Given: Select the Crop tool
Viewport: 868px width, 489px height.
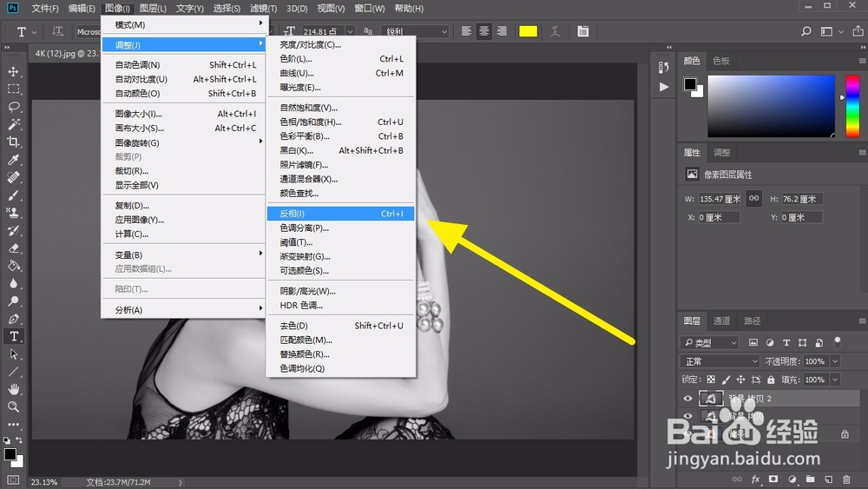Looking at the screenshot, I should [x=13, y=142].
